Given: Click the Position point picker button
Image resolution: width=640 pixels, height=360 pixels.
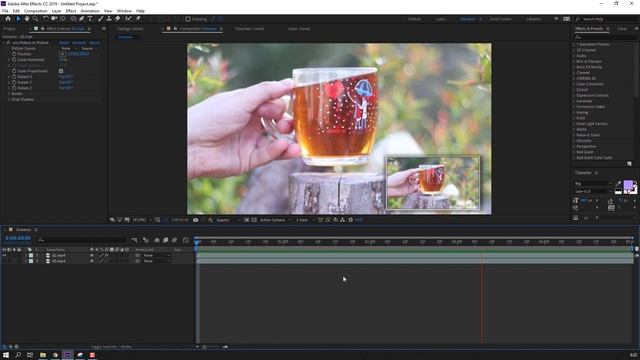Looking at the screenshot, I should click(x=62, y=54).
